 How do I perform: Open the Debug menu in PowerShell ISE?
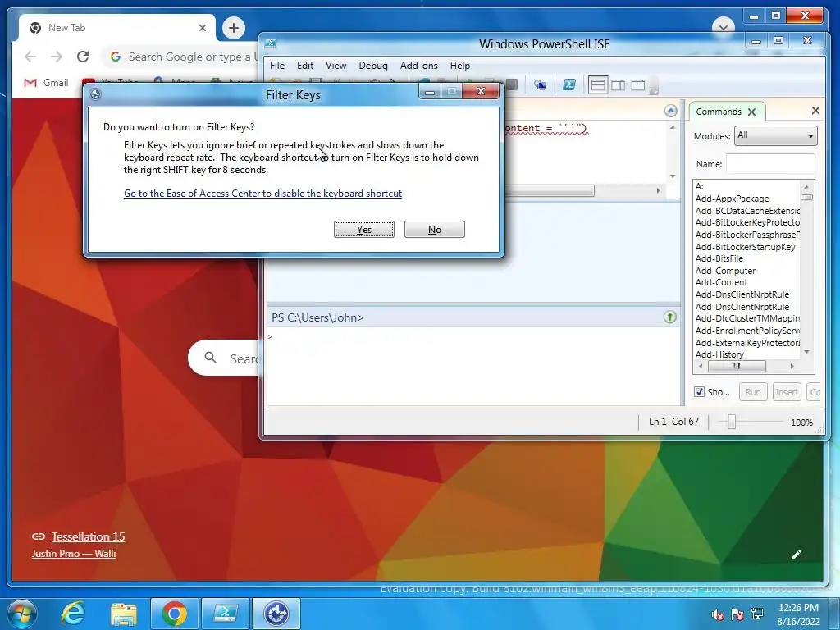pos(373,66)
